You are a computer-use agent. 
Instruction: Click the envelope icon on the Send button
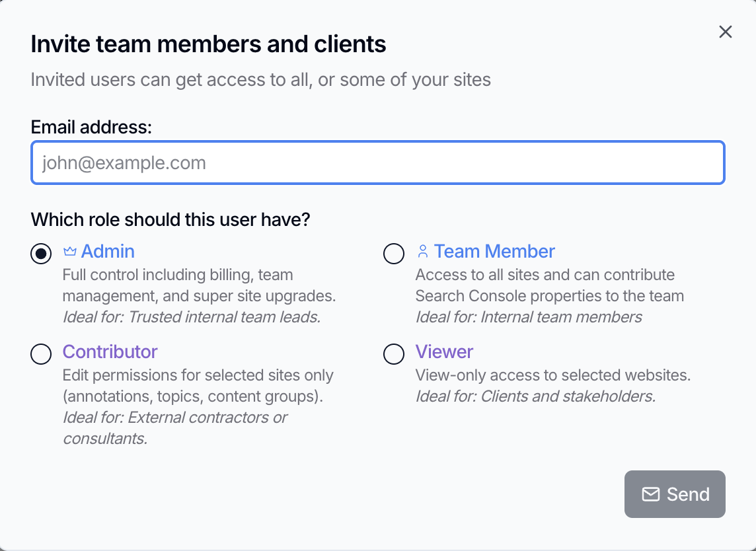tap(651, 494)
